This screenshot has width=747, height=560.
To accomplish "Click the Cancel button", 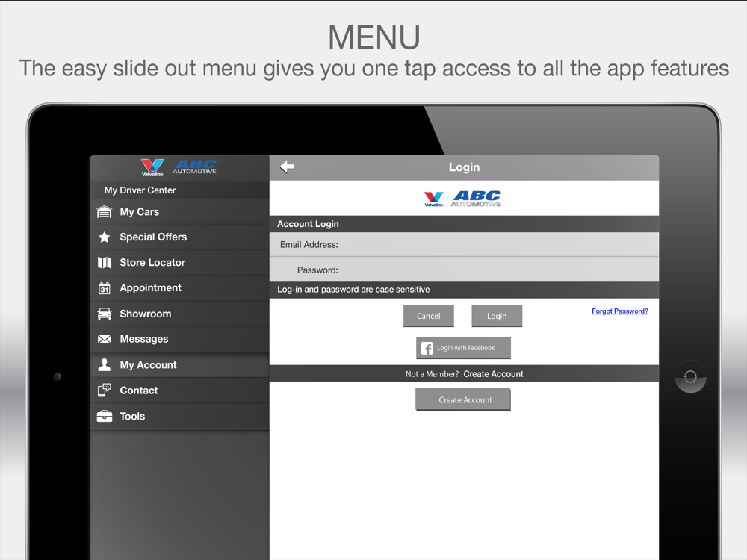I will tap(429, 316).
